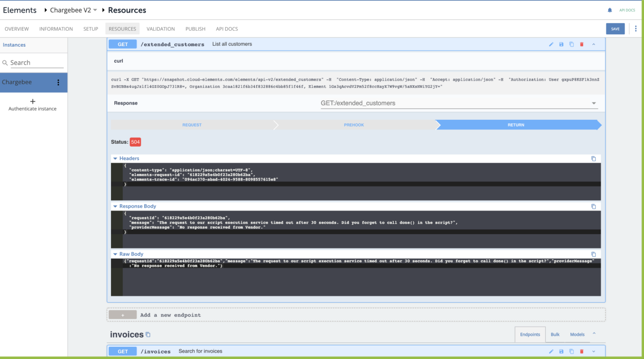Viewport: 644px width, 359px height.
Task: Open the notifications bell
Action: (x=610, y=10)
